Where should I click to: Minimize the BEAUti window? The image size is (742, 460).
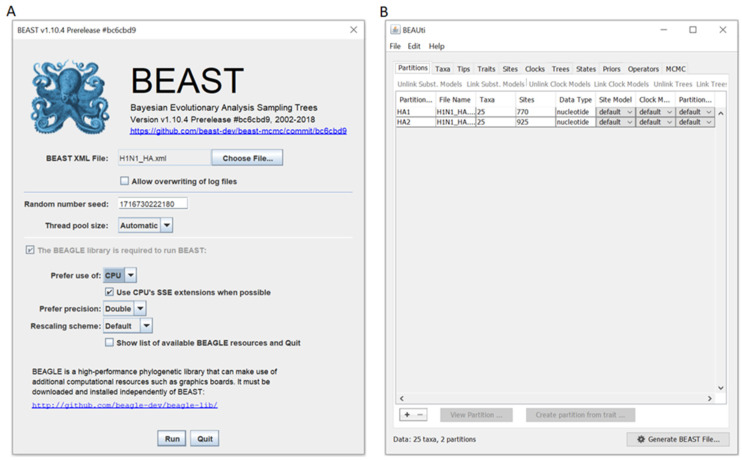tap(664, 30)
